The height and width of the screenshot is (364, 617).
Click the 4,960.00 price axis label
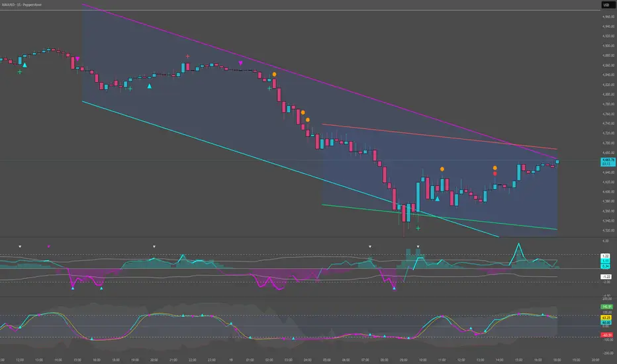(608, 17)
